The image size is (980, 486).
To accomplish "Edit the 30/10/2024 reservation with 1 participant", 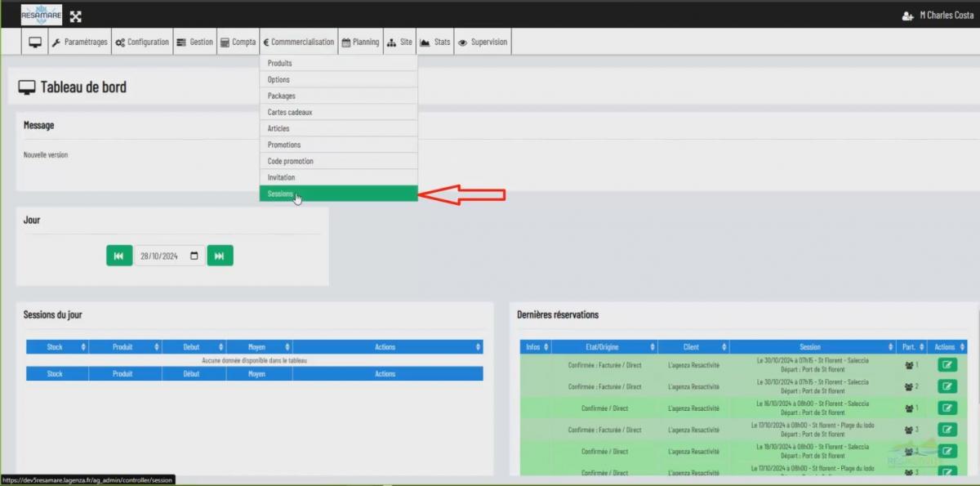I will coord(947,365).
